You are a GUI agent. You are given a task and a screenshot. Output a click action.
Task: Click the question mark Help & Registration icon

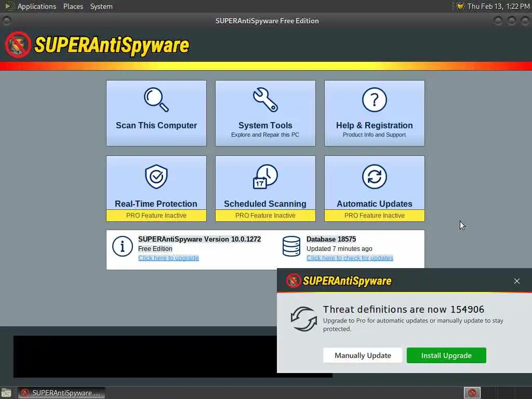[374, 100]
